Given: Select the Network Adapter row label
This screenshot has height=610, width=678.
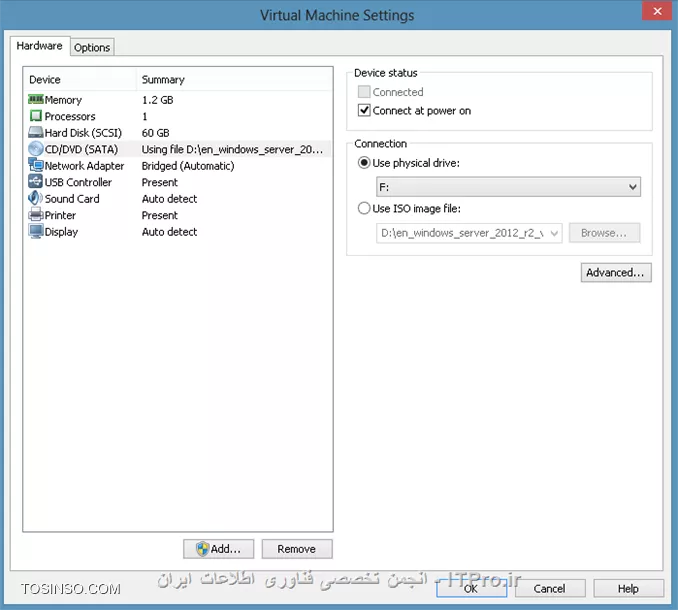Looking at the screenshot, I should [x=84, y=166].
